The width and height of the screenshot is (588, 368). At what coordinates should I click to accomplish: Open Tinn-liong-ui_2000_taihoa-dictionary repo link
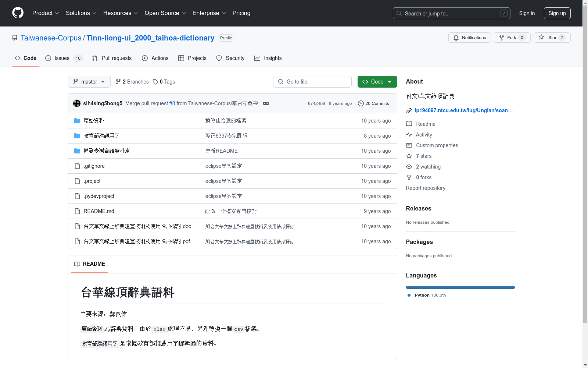150,38
